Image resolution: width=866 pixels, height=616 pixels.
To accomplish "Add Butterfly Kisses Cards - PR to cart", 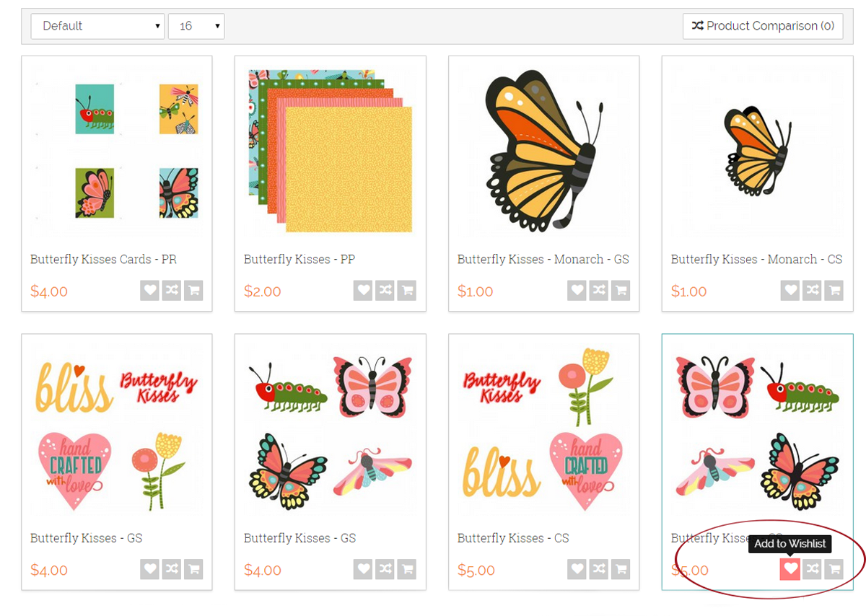I will click(x=193, y=291).
